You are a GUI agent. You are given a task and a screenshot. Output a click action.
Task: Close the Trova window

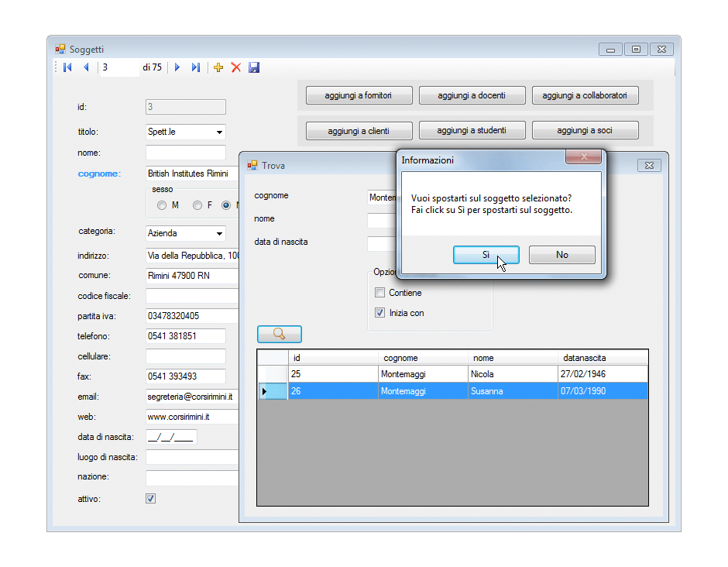pyautogui.click(x=649, y=165)
